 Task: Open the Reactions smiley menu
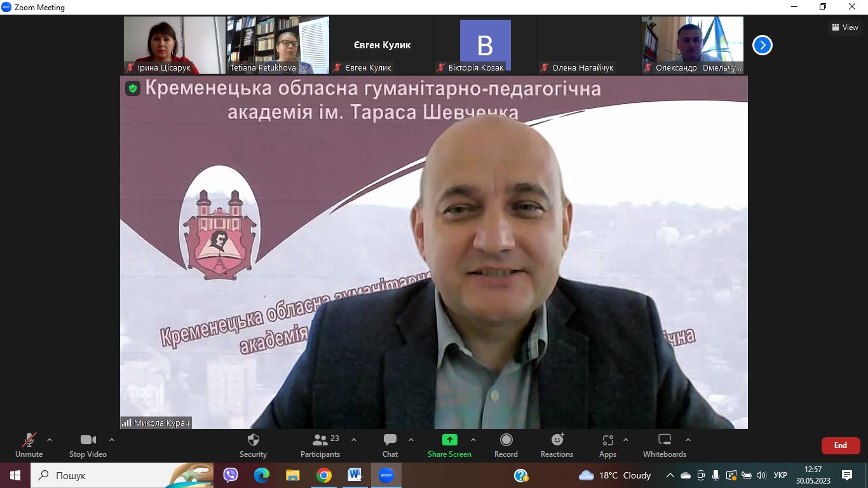[557, 440]
